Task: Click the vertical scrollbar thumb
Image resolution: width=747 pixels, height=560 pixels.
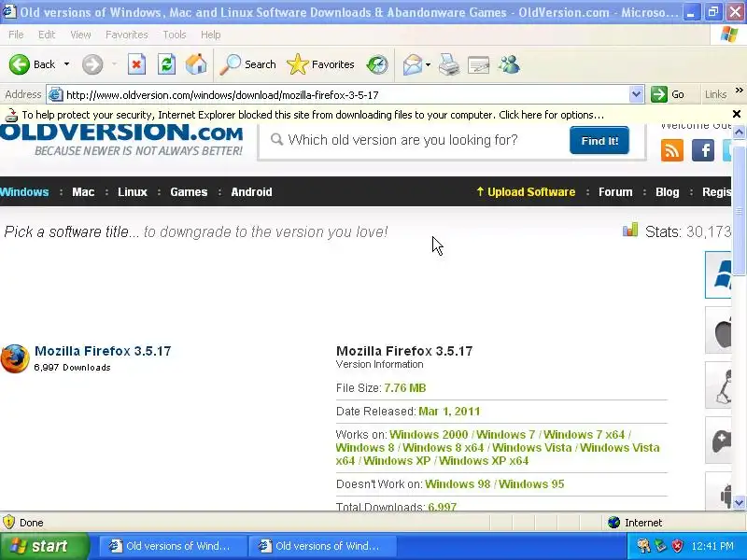Action: tap(739, 211)
